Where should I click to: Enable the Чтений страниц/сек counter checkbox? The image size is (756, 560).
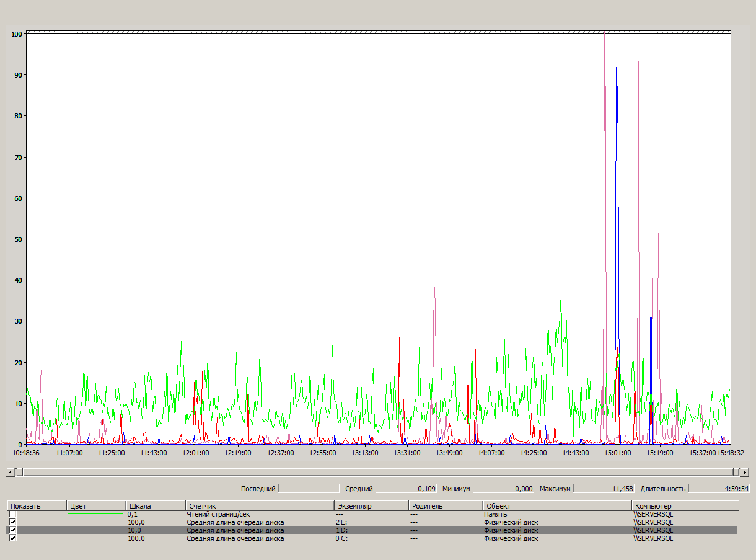point(12,514)
